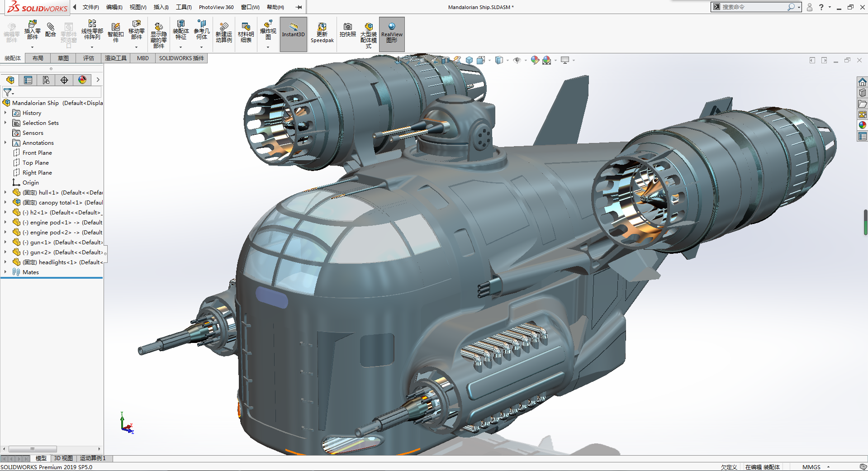Toggle RealView 图形 graphics

point(392,34)
